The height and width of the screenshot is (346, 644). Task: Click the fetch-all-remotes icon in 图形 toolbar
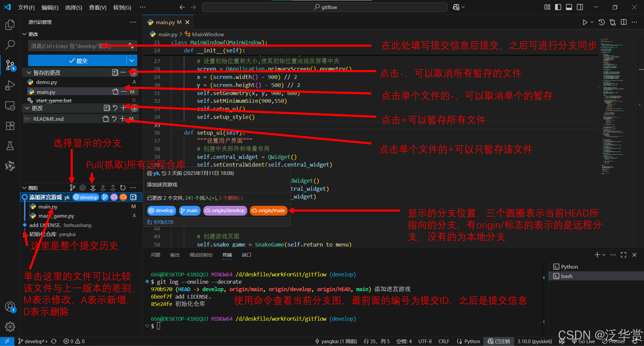[93, 187]
